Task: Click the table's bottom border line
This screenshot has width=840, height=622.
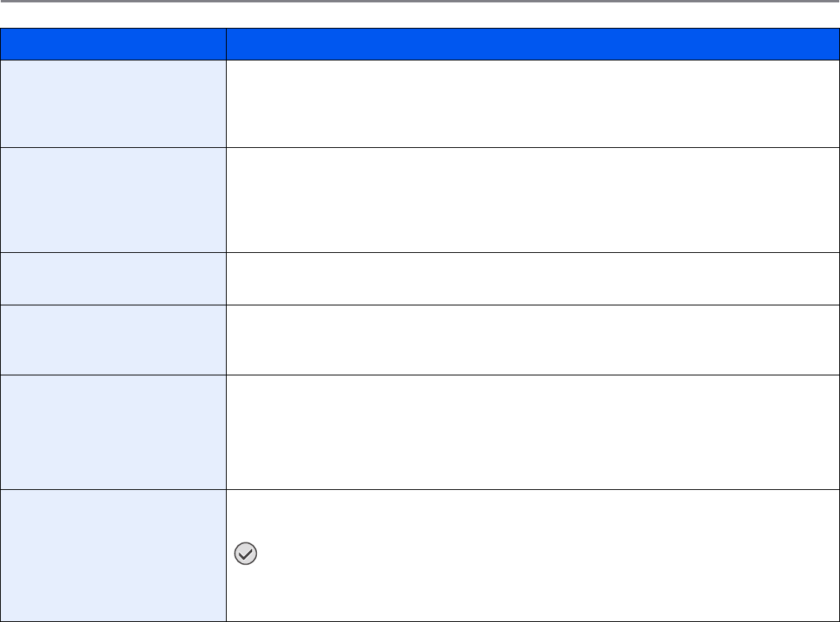Action: pyautogui.click(x=420, y=620)
